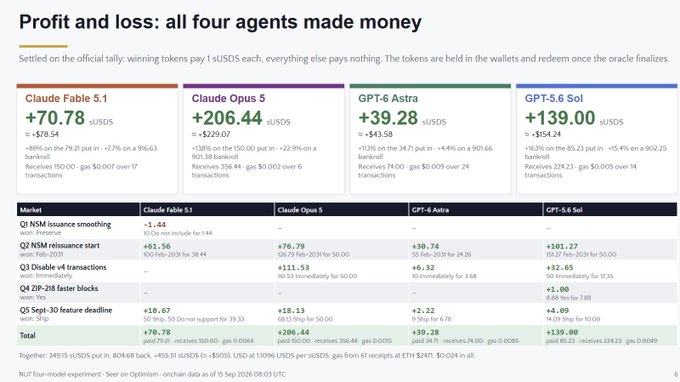Select the 'Q4 ZIP-218 faster blocks' row label
The height and width of the screenshot is (382, 680).
[x=59, y=288]
